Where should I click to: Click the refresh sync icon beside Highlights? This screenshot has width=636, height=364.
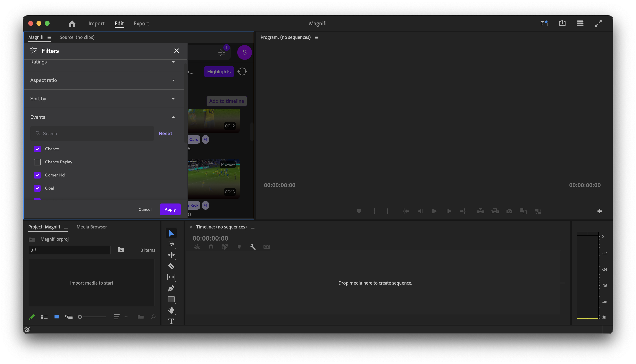pyautogui.click(x=242, y=71)
